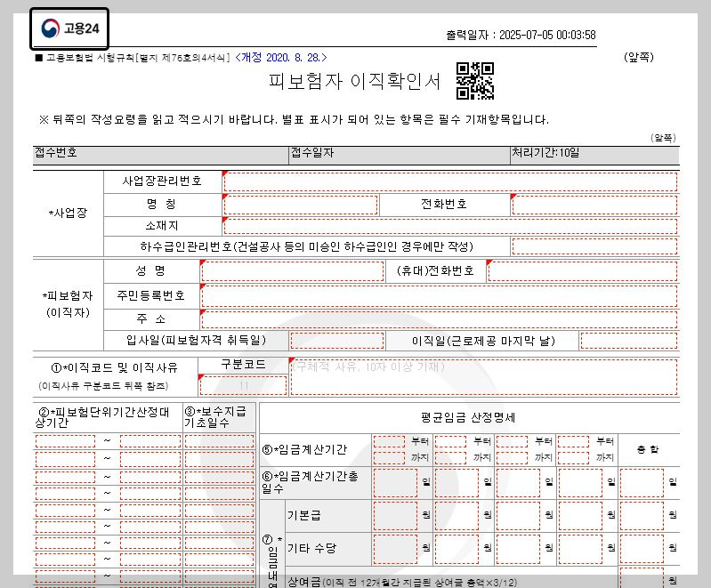
Task: Focus the 하수급인관리번호 input field
Action: click(x=594, y=246)
